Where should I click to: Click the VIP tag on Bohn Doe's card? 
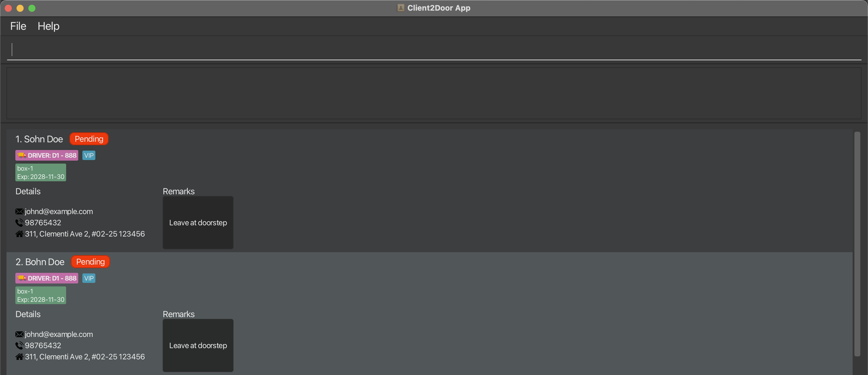[89, 278]
